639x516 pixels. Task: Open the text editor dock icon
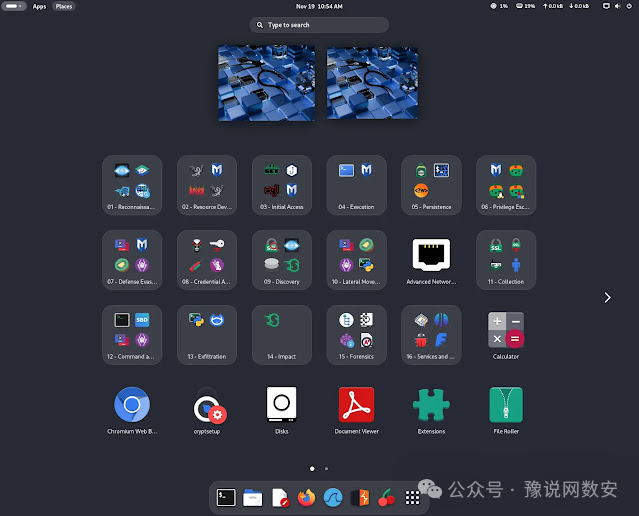(x=280, y=498)
